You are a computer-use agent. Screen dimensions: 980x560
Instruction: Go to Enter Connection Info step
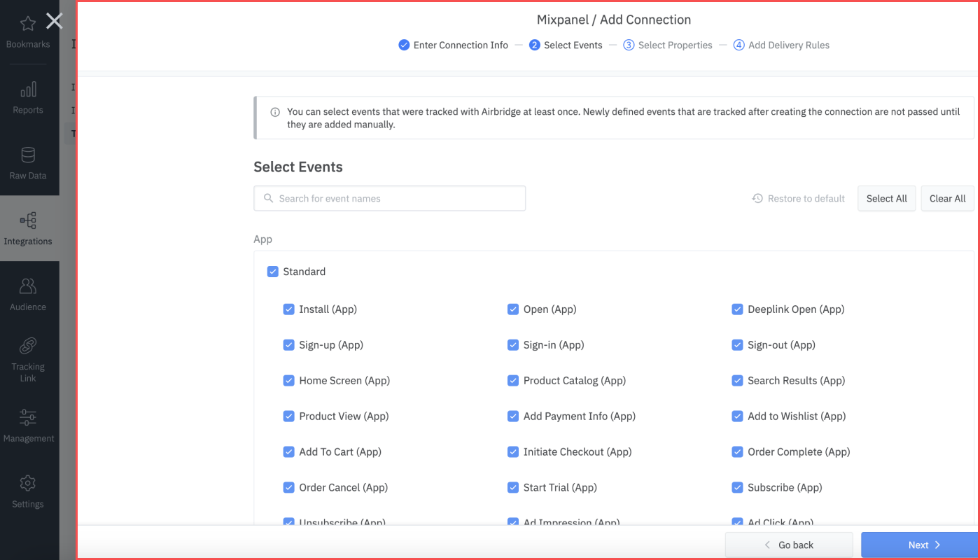pyautogui.click(x=453, y=45)
